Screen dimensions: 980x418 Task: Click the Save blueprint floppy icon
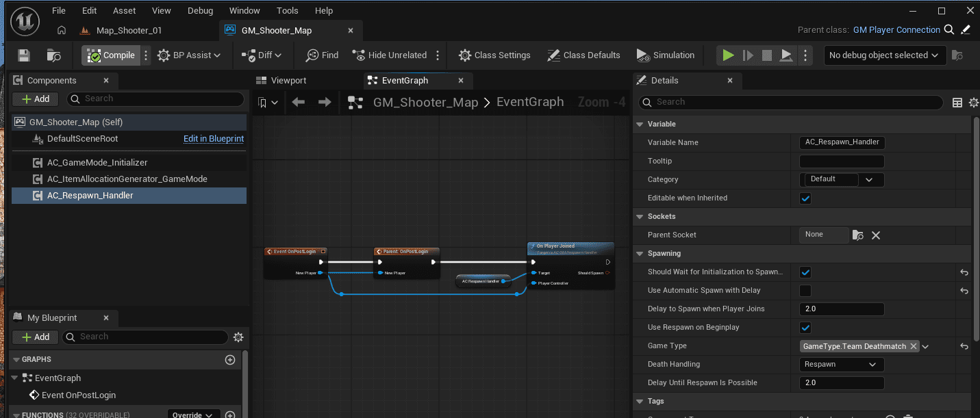pos(24,55)
